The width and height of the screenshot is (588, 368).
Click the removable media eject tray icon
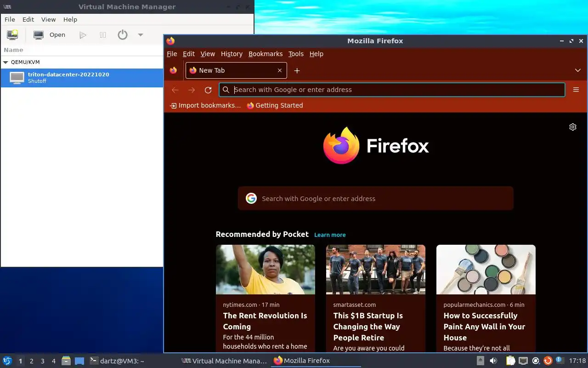[480, 361]
